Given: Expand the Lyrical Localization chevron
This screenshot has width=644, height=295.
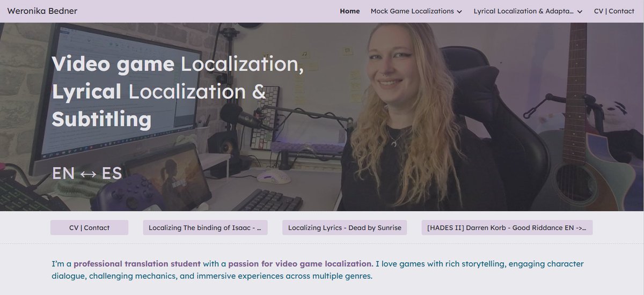Looking at the screenshot, I should [580, 11].
